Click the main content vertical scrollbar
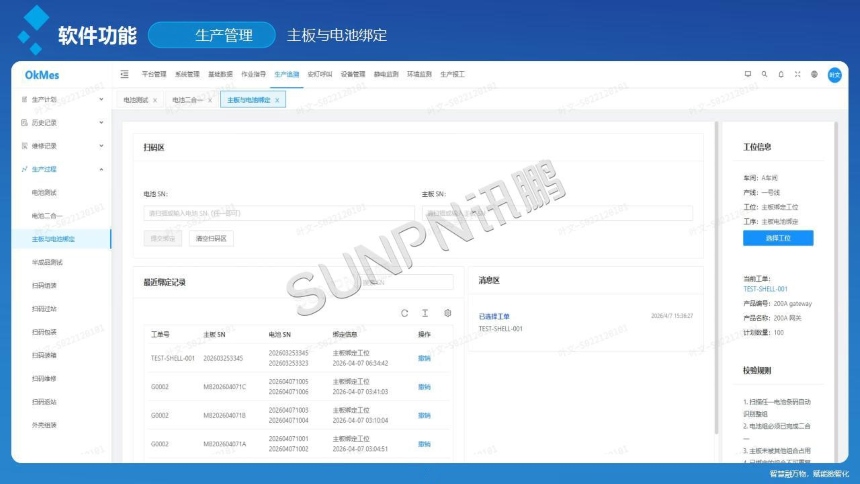Image resolution: width=860 pixels, height=484 pixels. [716, 278]
